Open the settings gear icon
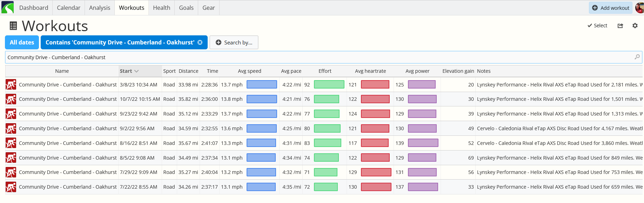 pyautogui.click(x=635, y=26)
